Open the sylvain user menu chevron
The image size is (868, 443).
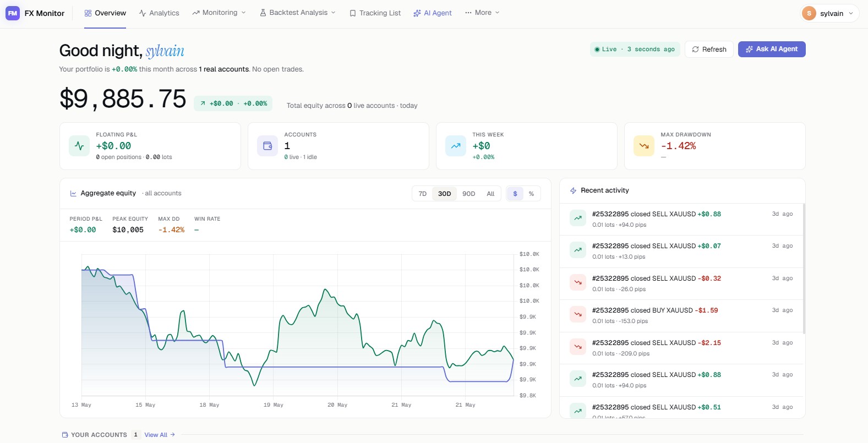[x=851, y=13]
